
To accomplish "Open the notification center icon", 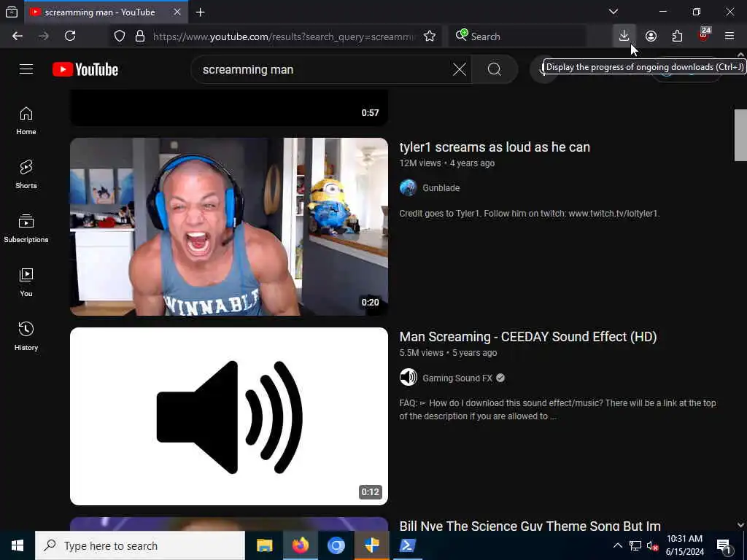I will coord(724,545).
